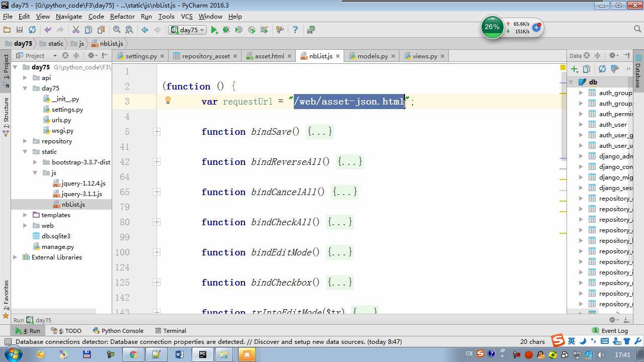This screenshot has height=362, width=644.
Task: Switch to the views.py tab
Action: [425, 56]
